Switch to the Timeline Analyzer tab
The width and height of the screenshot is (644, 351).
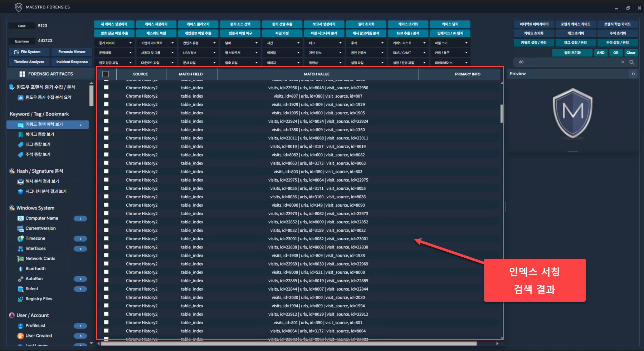29,62
